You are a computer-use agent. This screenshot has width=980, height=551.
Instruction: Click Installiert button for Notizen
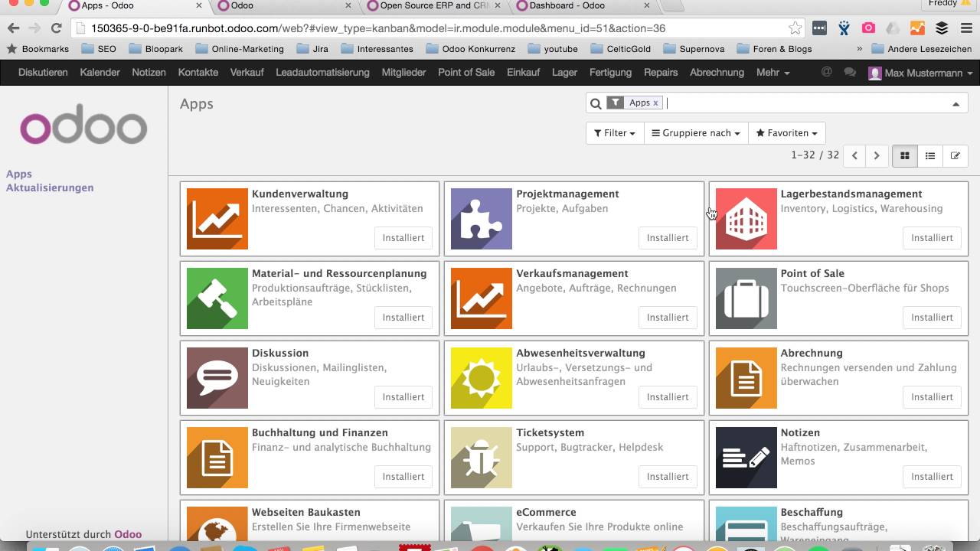click(x=932, y=477)
